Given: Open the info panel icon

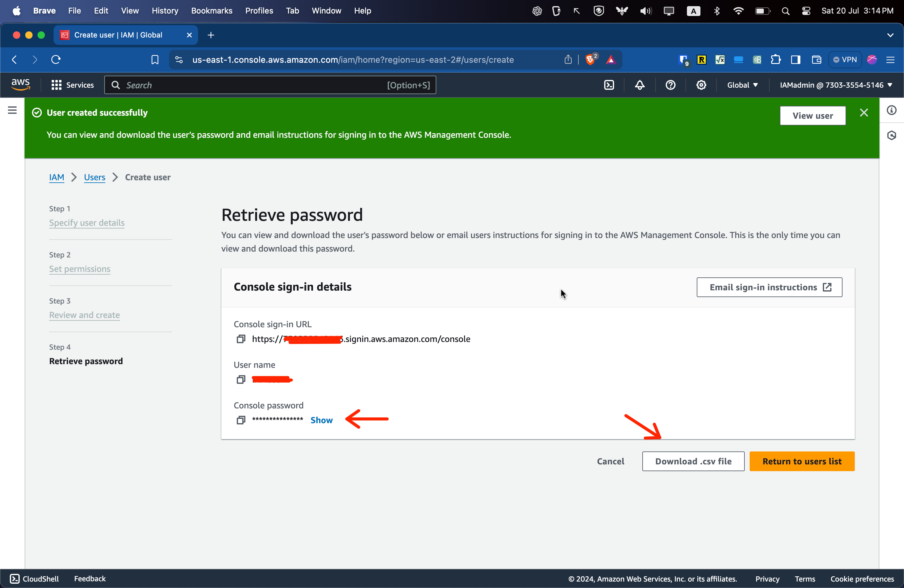Looking at the screenshot, I should 891,110.
